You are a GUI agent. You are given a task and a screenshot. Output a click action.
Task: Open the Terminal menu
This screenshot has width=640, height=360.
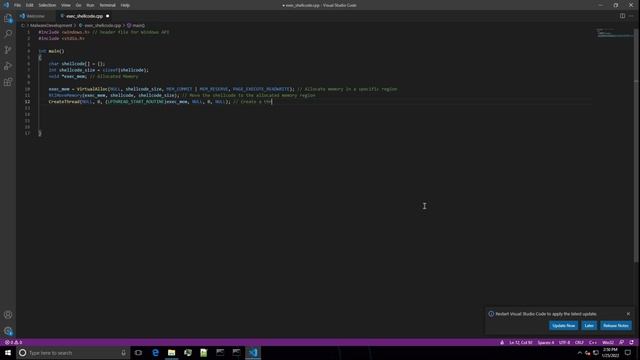[107, 5]
